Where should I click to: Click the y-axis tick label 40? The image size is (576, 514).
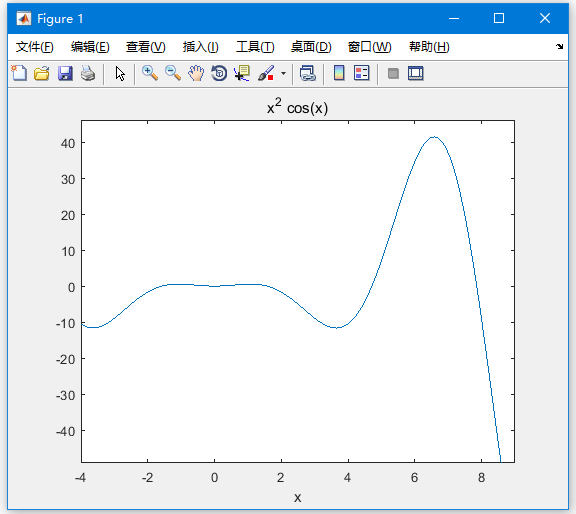(x=68, y=143)
